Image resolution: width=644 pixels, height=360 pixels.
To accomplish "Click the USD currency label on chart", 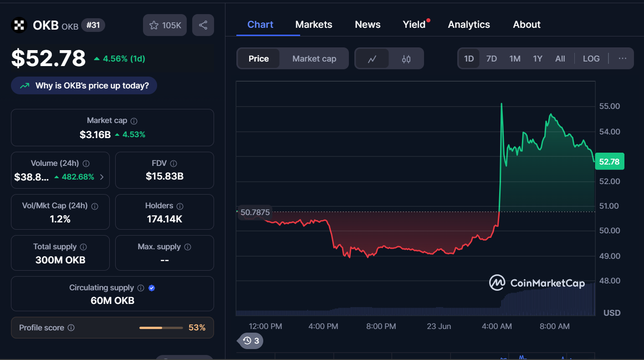I will pyautogui.click(x=612, y=313).
